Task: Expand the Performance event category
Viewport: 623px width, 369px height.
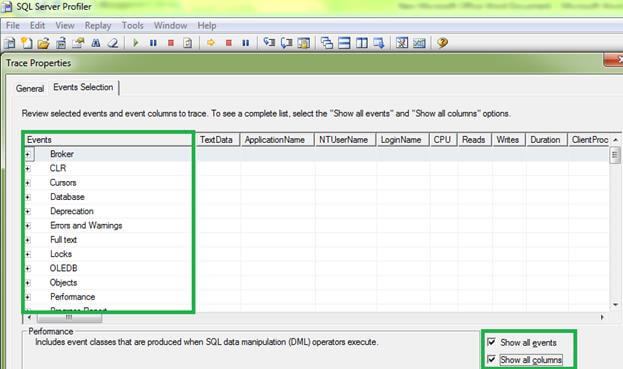Action: (28, 297)
